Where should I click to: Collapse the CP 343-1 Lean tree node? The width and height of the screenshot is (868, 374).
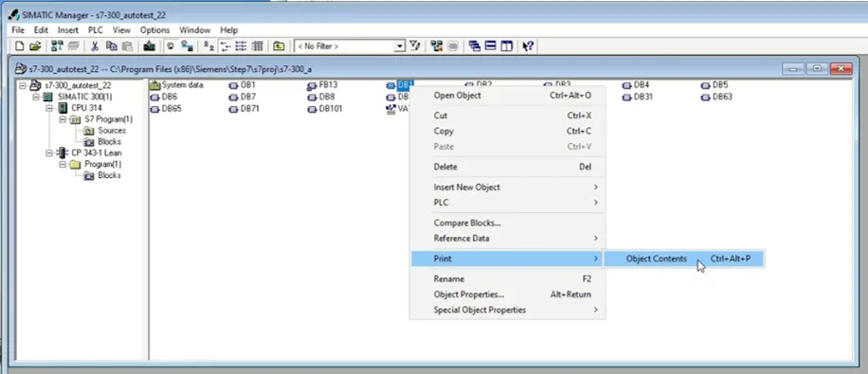click(49, 152)
